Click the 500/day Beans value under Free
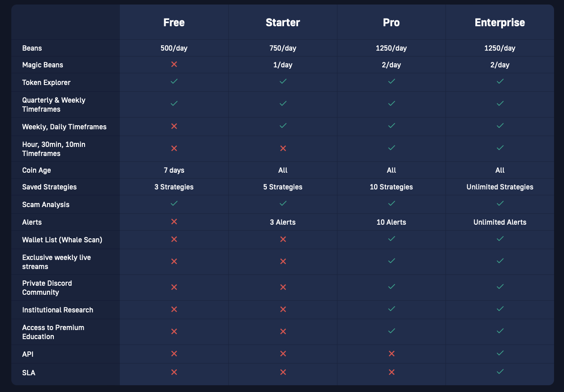This screenshot has width=564, height=392. click(174, 48)
